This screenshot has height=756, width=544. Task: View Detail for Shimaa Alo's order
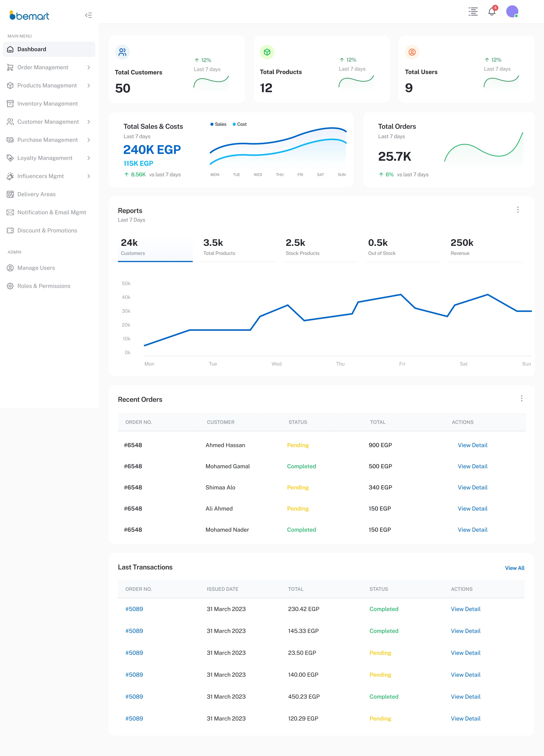coord(472,487)
